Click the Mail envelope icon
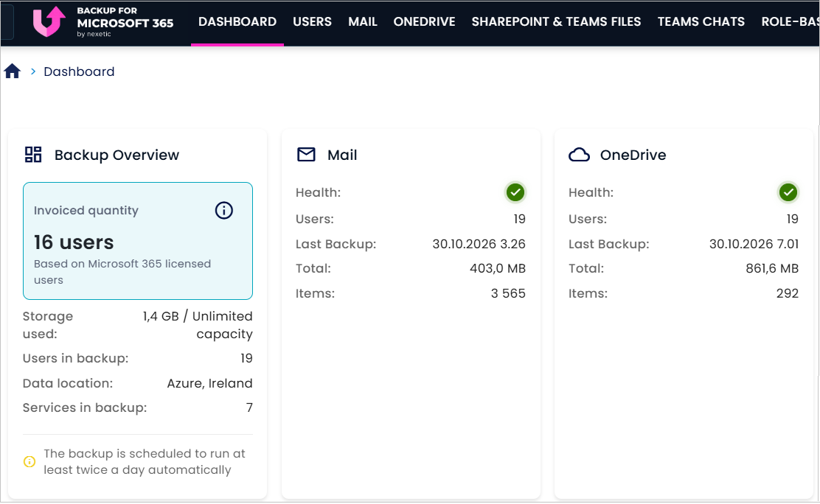 point(306,154)
